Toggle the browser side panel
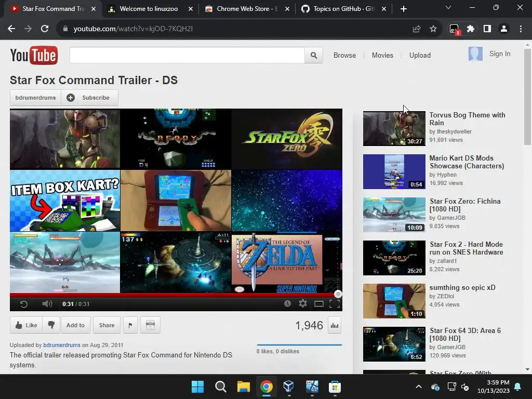 [487, 29]
